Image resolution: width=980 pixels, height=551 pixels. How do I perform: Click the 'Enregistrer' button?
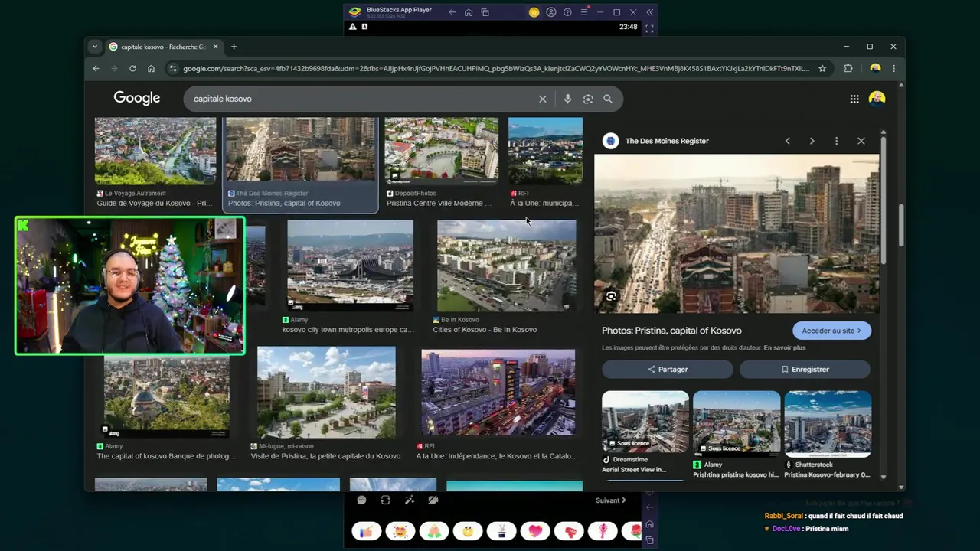pos(805,369)
